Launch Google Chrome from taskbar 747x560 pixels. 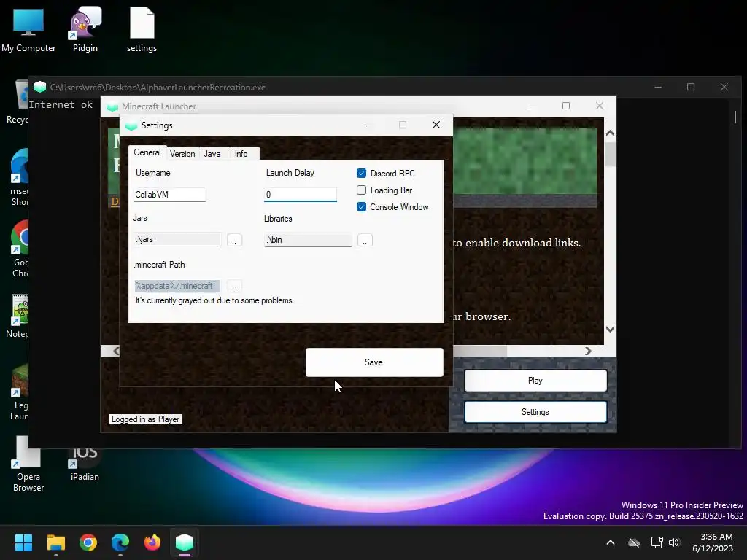88,542
